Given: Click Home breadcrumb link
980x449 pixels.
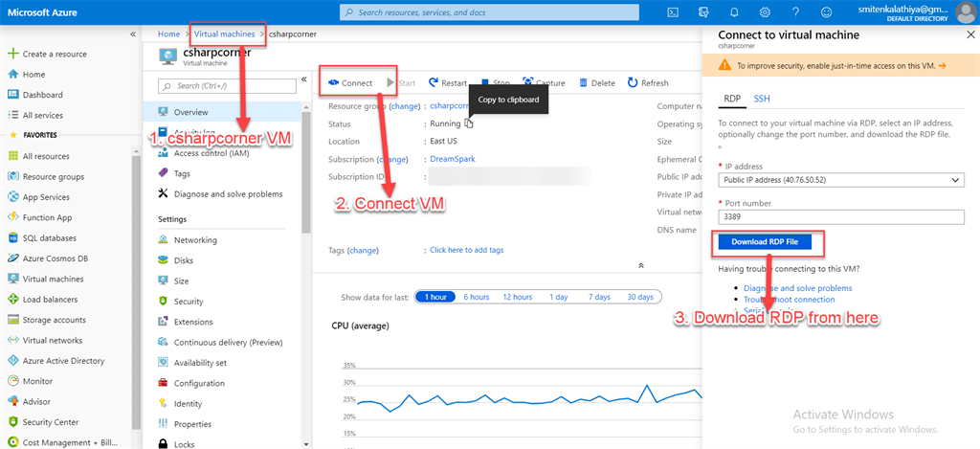Looking at the screenshot, I should click(168, 34).
